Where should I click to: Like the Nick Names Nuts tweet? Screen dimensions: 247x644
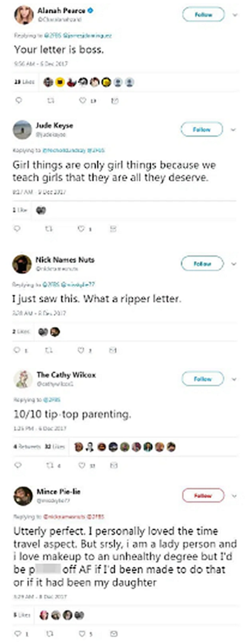[81, 350]
